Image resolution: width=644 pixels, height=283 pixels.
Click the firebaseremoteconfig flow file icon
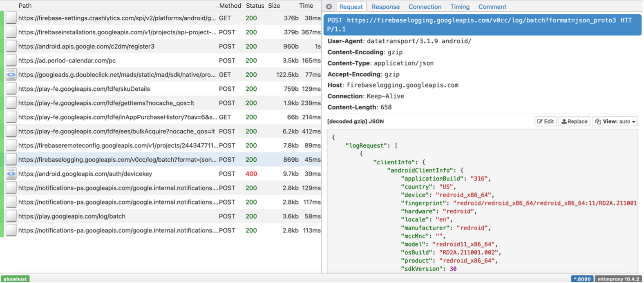coord(11,145)
